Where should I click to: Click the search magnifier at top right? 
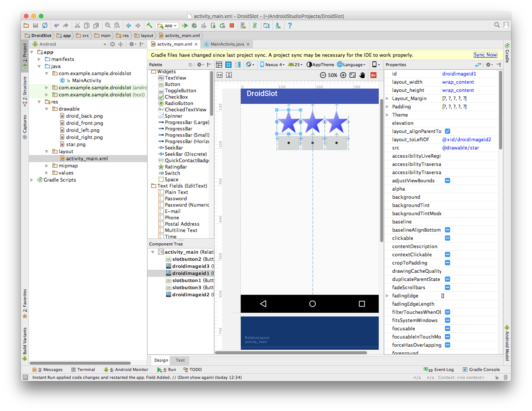(x=497, y=25)
